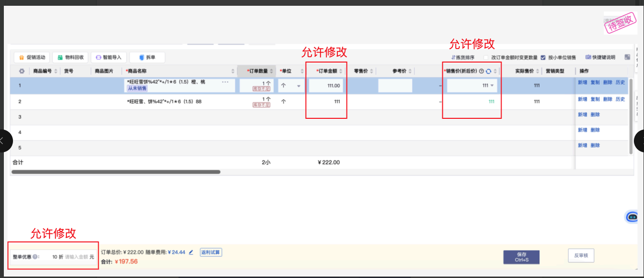Click the green 111 sale price in row 2
The image size is (644, 278).
(491, 101)
